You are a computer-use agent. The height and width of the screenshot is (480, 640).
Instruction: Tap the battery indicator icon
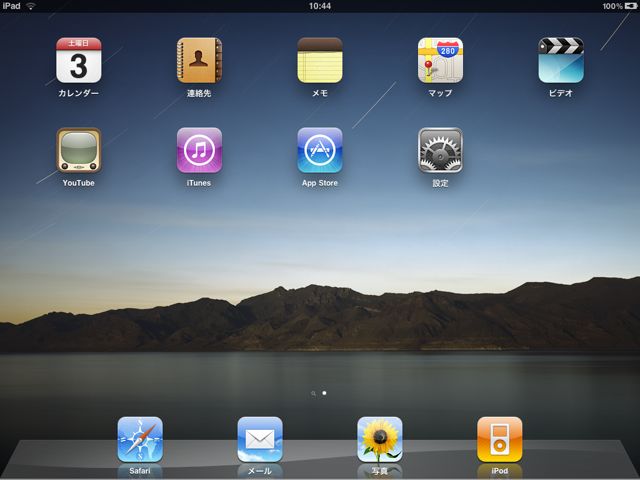pos(630,6)
